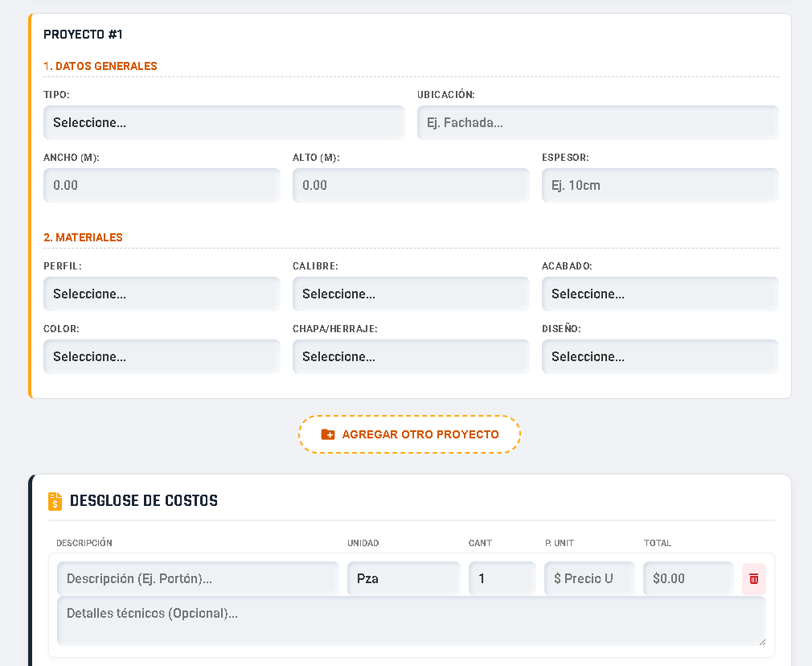Image resolution: width=812 pixels, height=666 pixels.
Task: Open the Diseño dropdown
Action: 660,357
